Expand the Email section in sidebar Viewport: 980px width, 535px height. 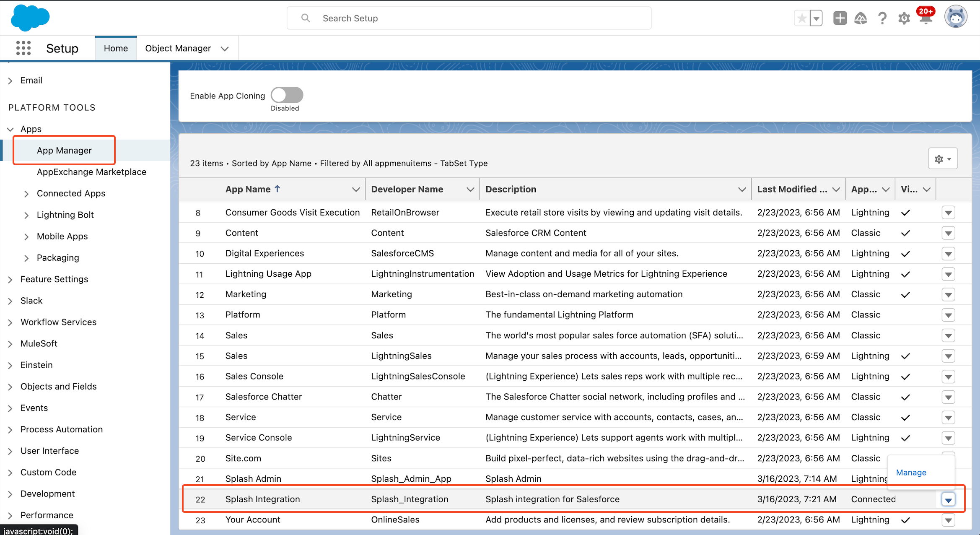click(10, 81)
